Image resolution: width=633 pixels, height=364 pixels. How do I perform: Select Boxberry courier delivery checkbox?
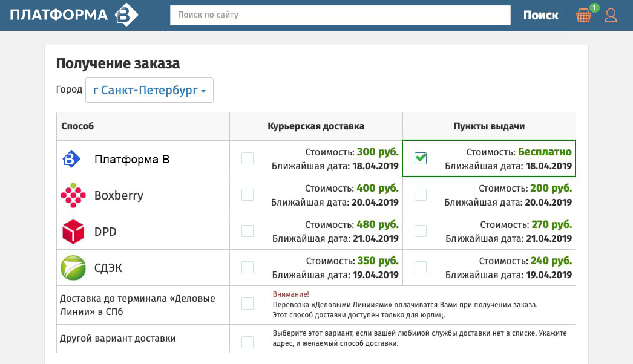tap(248, 195)
